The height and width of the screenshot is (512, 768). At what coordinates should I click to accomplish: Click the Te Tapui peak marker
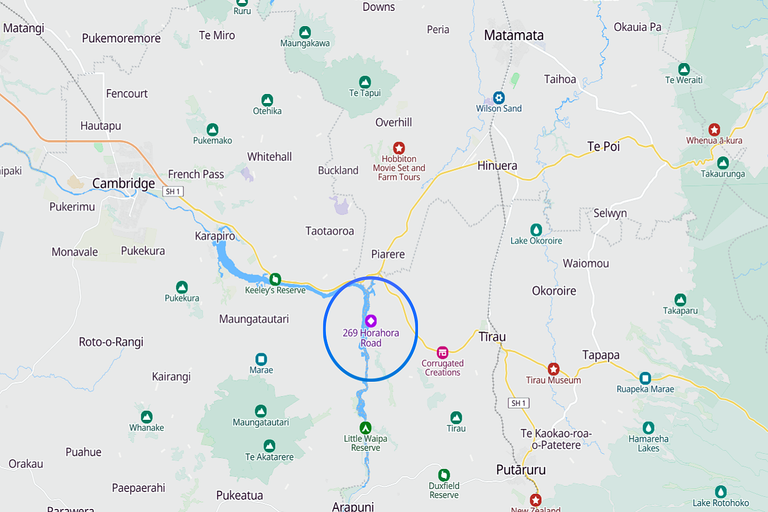click(365, 82)
